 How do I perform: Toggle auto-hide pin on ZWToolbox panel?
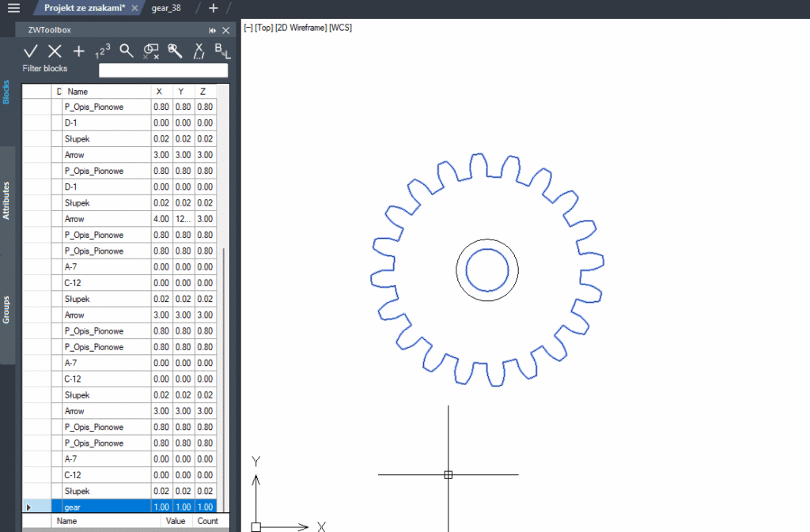(212, 31)
